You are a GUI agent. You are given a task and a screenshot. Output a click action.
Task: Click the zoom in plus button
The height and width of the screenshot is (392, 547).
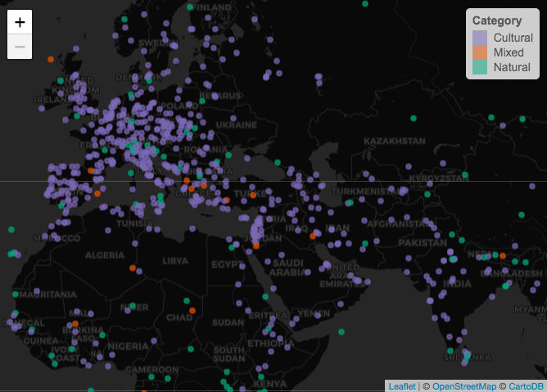[x=20, y=22]
